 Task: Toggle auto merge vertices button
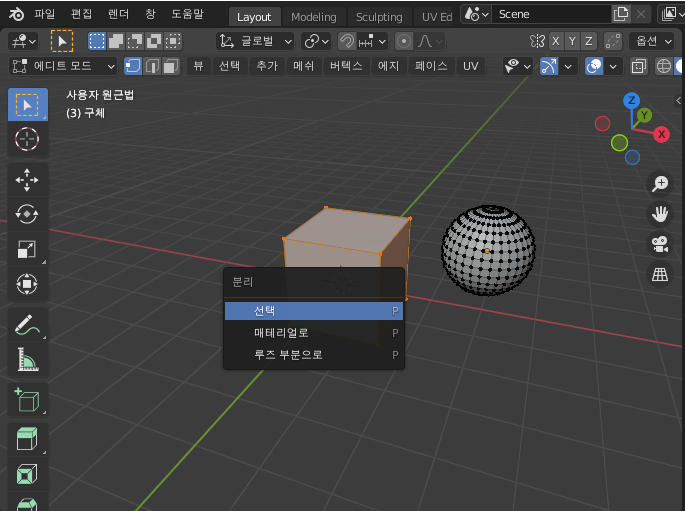coord(613,41)
